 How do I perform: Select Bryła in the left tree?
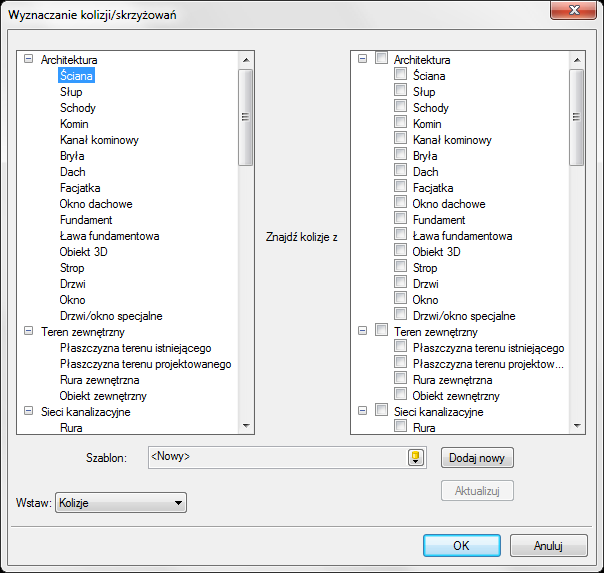72,156
